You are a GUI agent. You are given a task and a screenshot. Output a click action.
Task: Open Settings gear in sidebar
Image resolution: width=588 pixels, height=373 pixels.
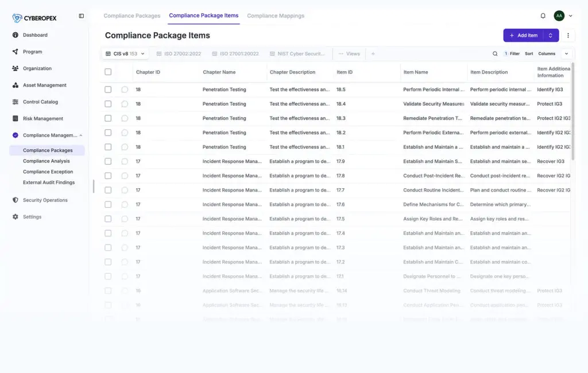(16, 217)
